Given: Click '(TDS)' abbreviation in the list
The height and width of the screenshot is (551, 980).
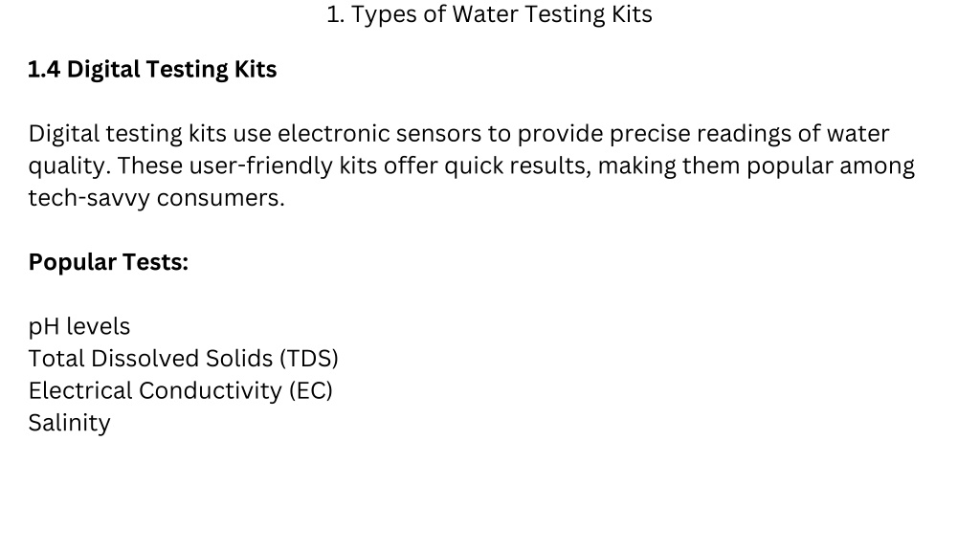Looking at the screenshot, I should (x=309, y=359).
